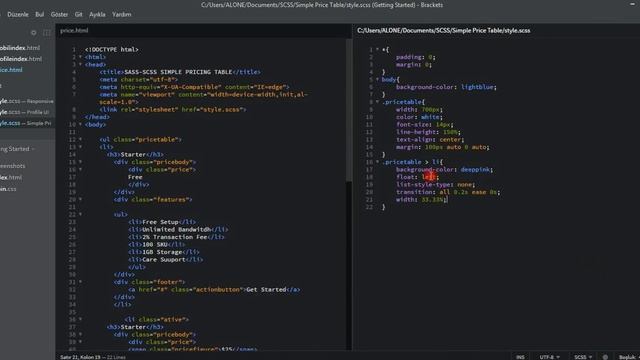This screenshot has height=360, width=640.
Task: Click the white color value on line 9
Action: tap(431, 117)
